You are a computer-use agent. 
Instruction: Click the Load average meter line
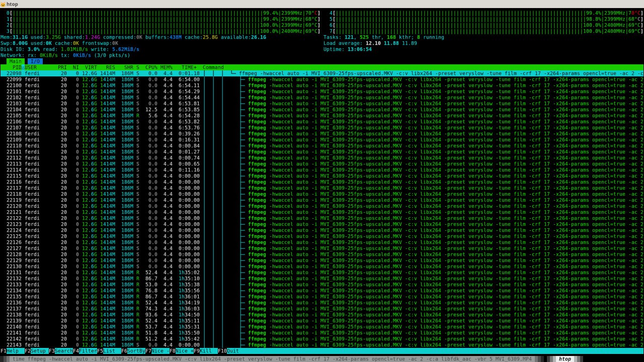pos(370,43)
